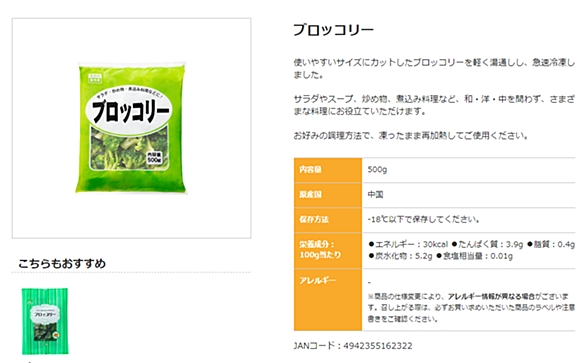Select the 原産国 orange header cell
This screenshot has height=363, width=586.
tap(328, 195)
